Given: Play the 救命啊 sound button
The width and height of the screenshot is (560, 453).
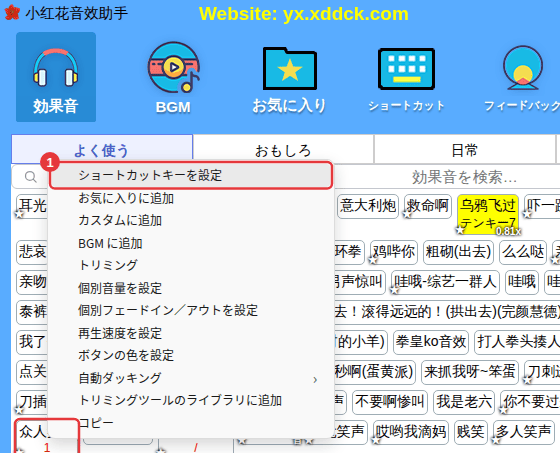Looking at the screenshot, I should [x=428, y=206].
